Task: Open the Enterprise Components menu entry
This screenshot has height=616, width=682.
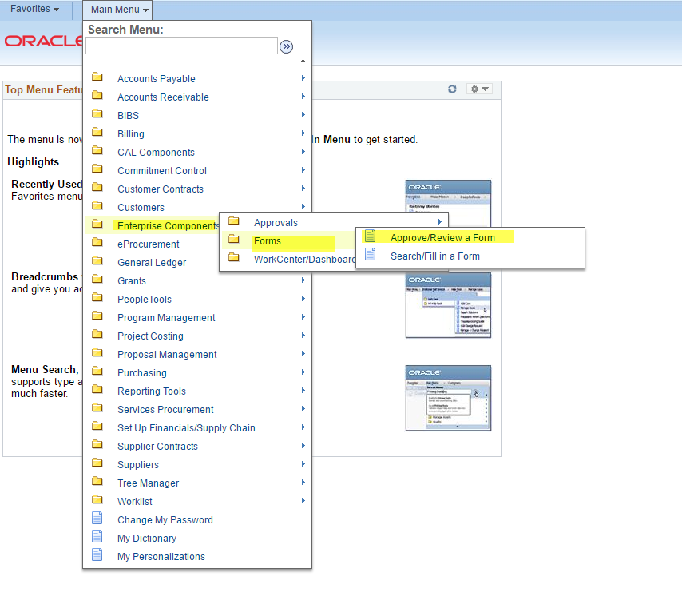Action: (x=168, y=226)
